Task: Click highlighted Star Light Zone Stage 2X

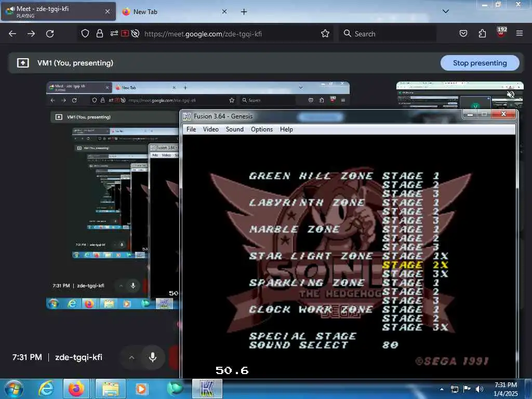Action: click(x=415, y=264)
